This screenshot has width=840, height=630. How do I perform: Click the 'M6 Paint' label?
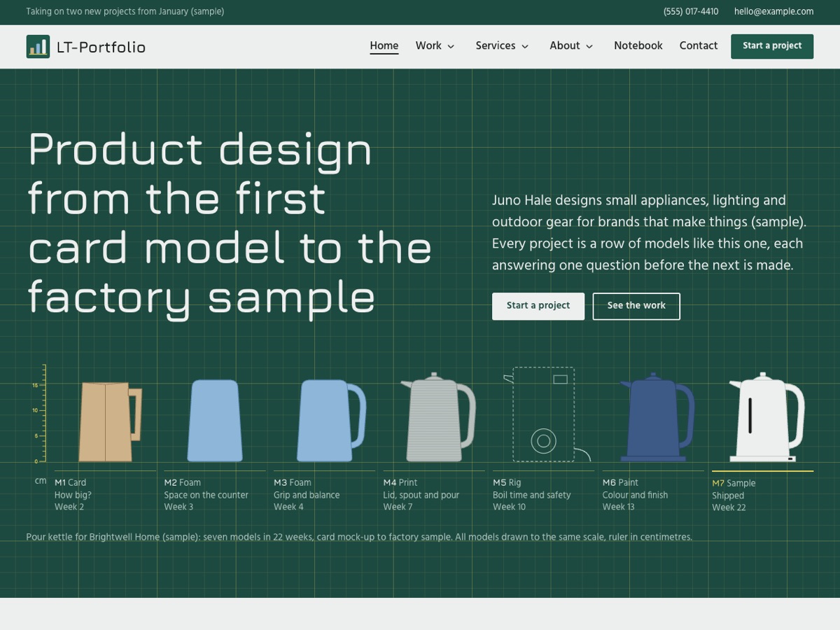[x=621, y=482]
